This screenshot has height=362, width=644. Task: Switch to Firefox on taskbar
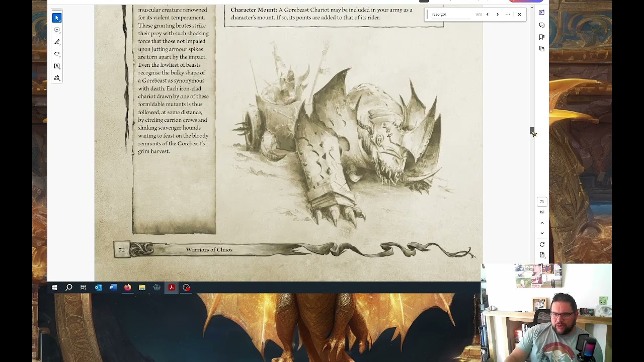(x=128, y=288)
